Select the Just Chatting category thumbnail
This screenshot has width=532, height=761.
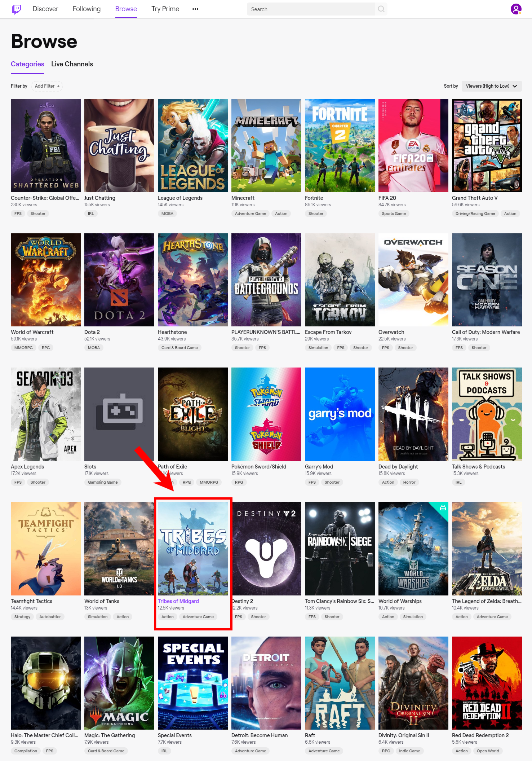(119, 145)
